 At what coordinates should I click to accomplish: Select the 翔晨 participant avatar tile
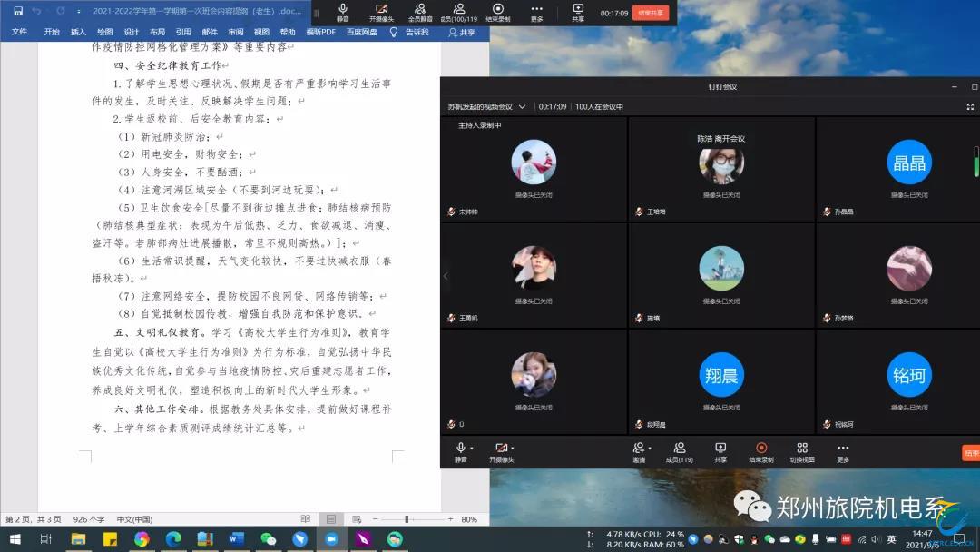tap(721, 375)
